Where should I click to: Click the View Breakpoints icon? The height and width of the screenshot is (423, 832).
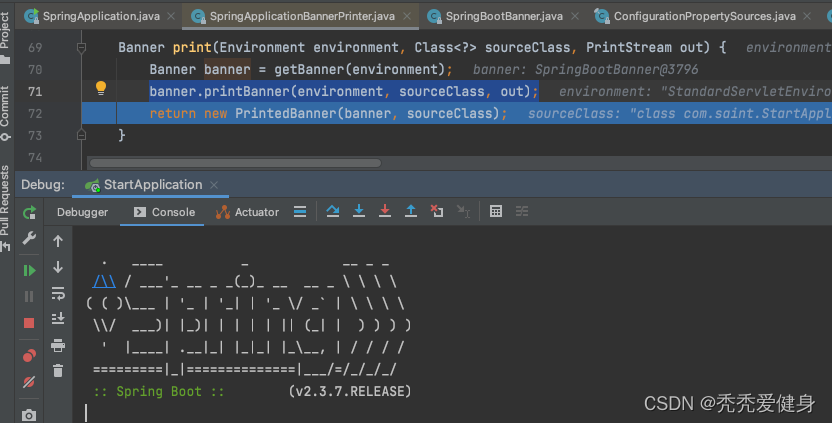click(29, 356)
